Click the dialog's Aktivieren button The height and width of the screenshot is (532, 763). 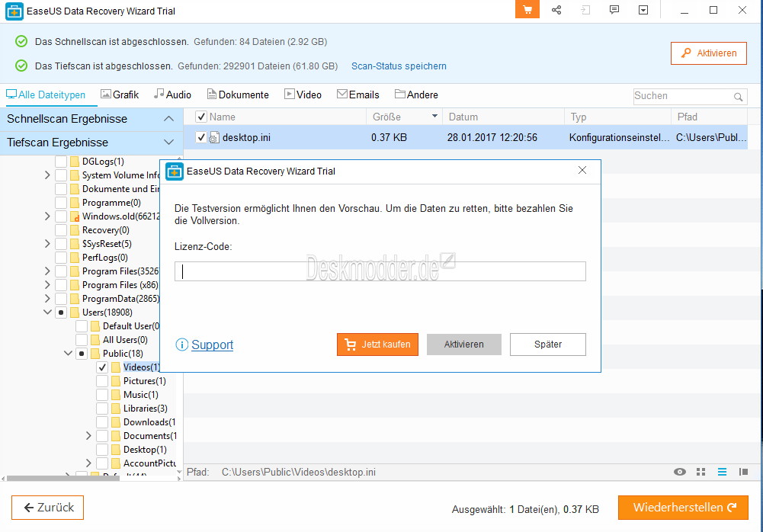coord(463,345)
